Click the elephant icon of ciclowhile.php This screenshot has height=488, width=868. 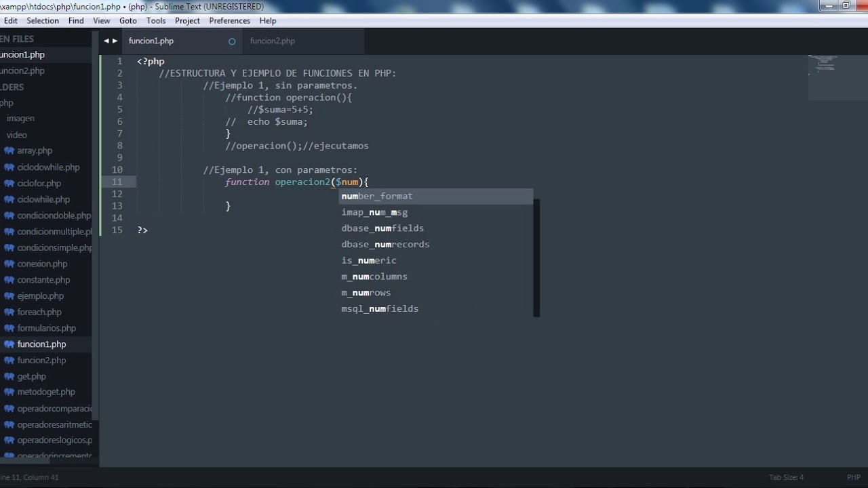tap(9, 199)
